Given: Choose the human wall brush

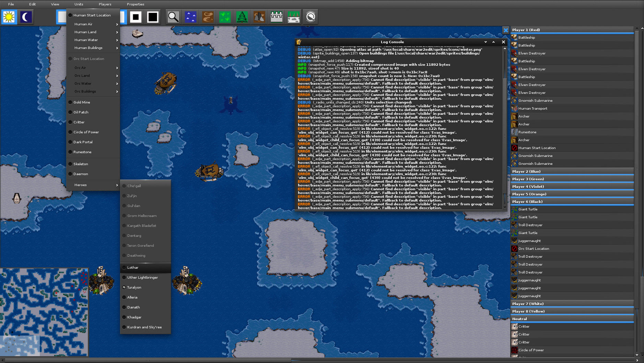Looking at the screenshot, I should pyautogui.click(x=276, y=17).
